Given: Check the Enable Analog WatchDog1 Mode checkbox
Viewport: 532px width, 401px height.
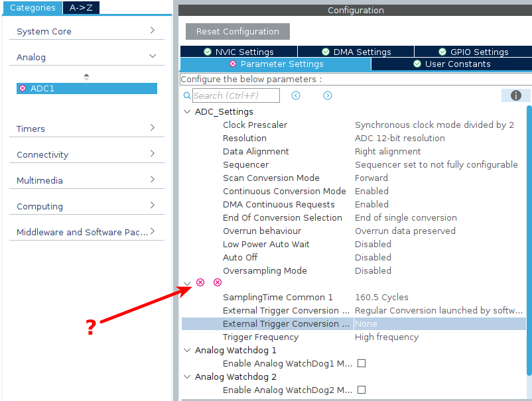Looking at the screenshot, I should coord(362,363).
